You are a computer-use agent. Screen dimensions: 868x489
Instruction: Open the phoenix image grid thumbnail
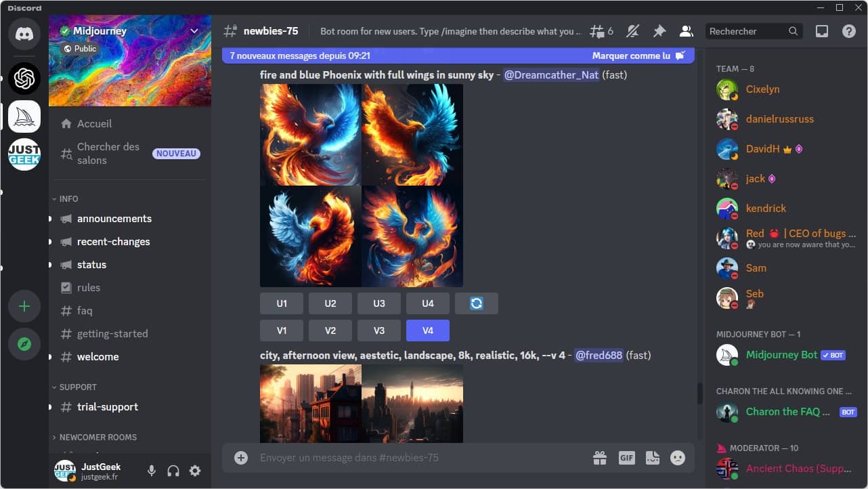coord(362,186)
